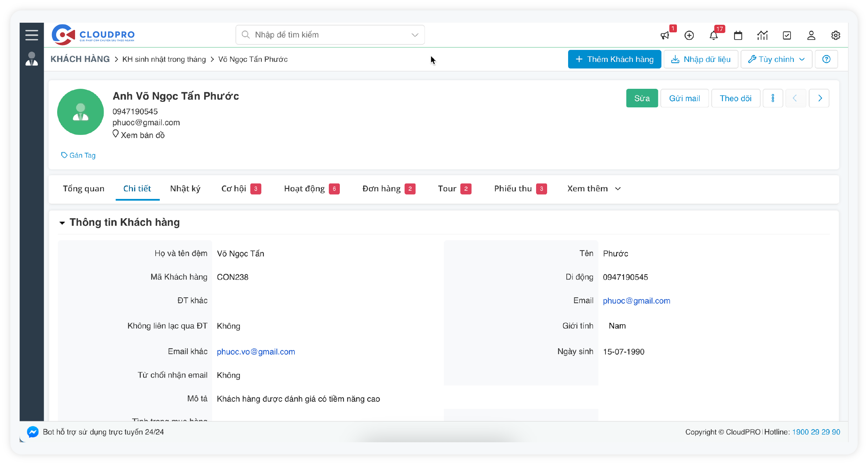Open the hamburger menu icon
Image resolution: width=868 pixels, height=466 pixels.
click(32, 35)
